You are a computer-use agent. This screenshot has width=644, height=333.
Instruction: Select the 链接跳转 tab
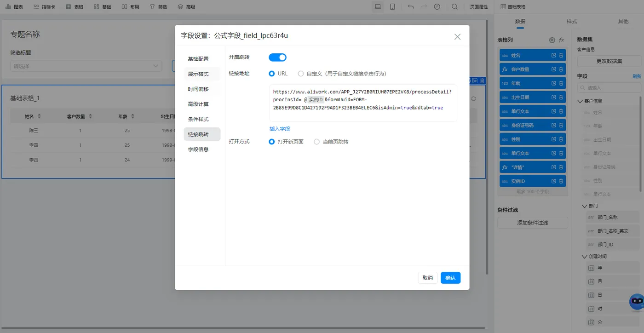point(202,134)
